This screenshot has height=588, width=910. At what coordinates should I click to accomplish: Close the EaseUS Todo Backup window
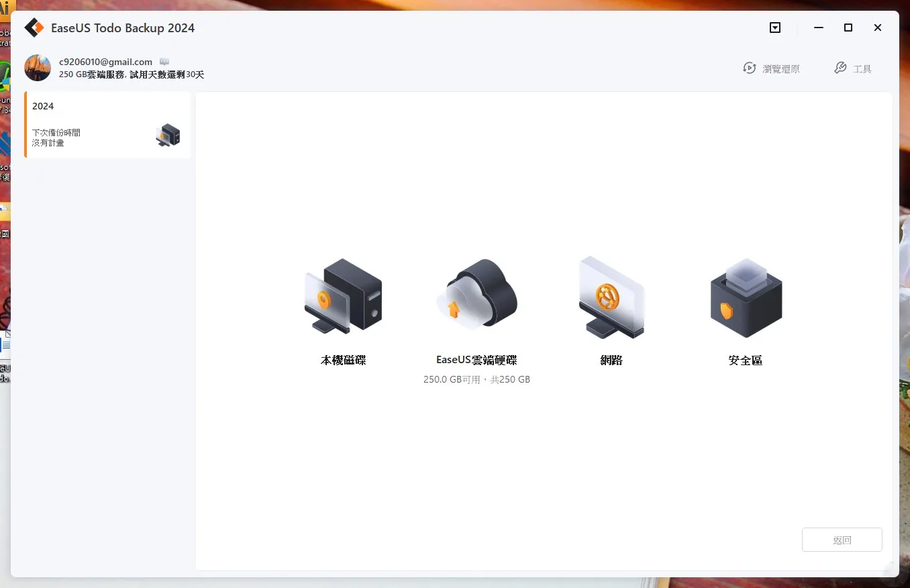click(878, 28)
